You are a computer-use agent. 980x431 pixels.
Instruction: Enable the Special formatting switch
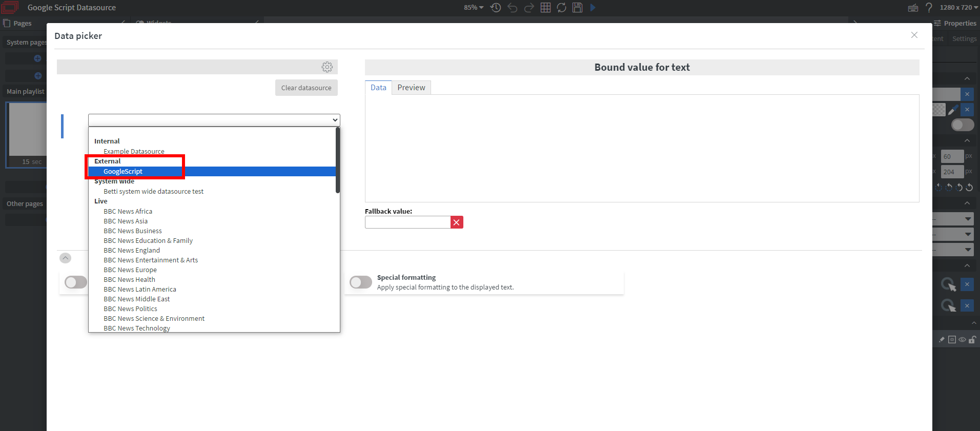click(361, 282)
